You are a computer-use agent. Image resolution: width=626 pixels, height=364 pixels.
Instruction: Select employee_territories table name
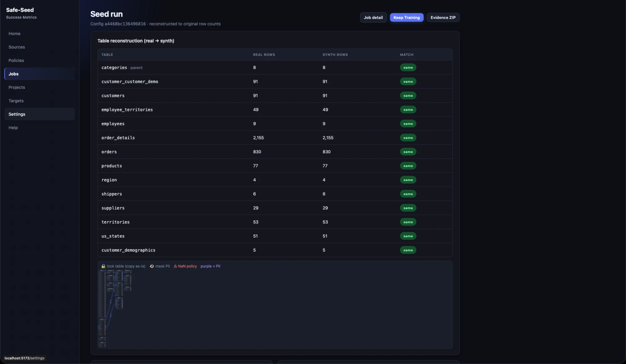127,110
